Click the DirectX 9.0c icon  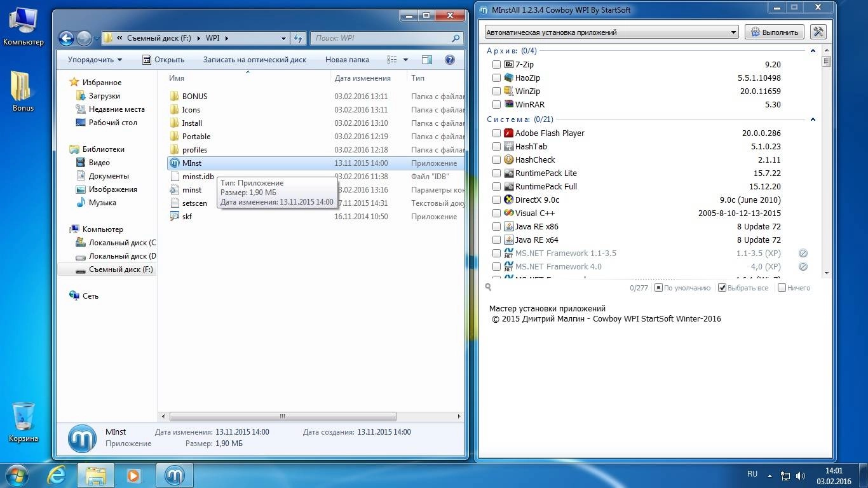(509, 200)
